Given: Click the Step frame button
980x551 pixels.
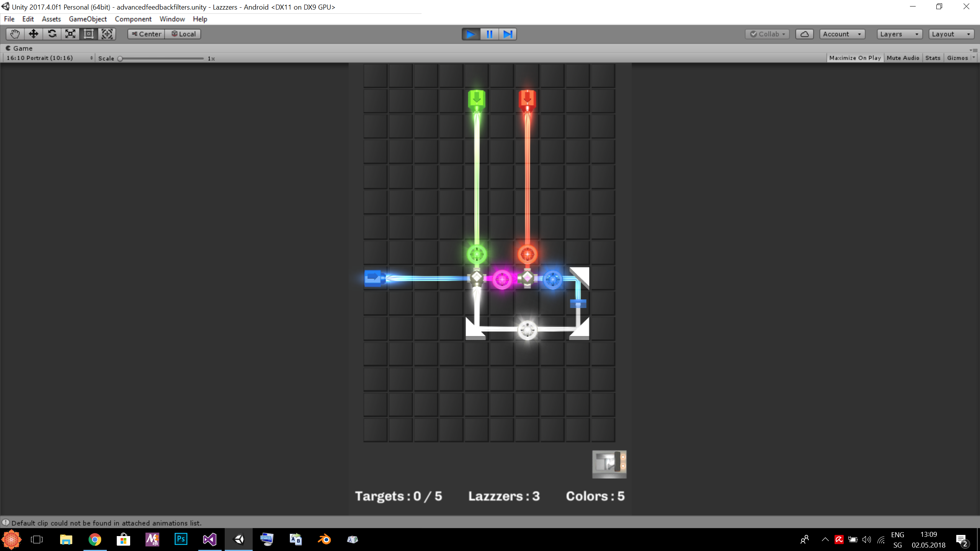Looking at the screenshot, I should pos(508,34).
